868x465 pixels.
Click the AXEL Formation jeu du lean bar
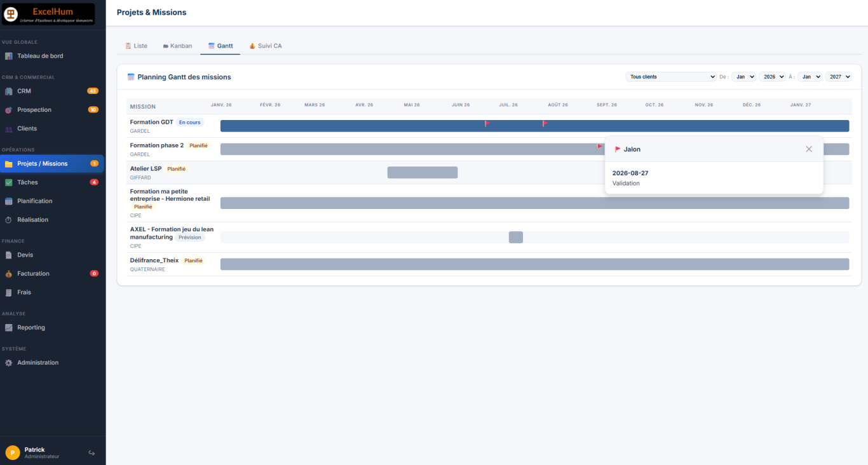coord(516,237)
